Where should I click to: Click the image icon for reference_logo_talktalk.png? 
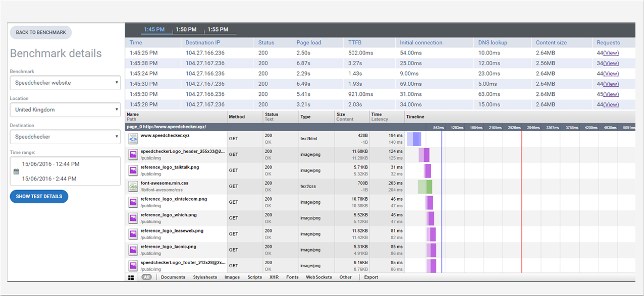[133, 170]
